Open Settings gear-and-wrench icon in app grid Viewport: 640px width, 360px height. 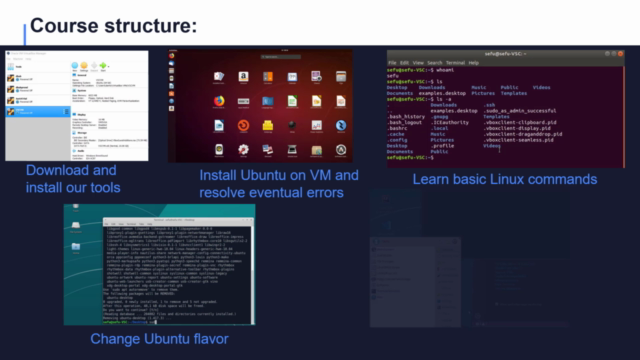click(243, 150)
